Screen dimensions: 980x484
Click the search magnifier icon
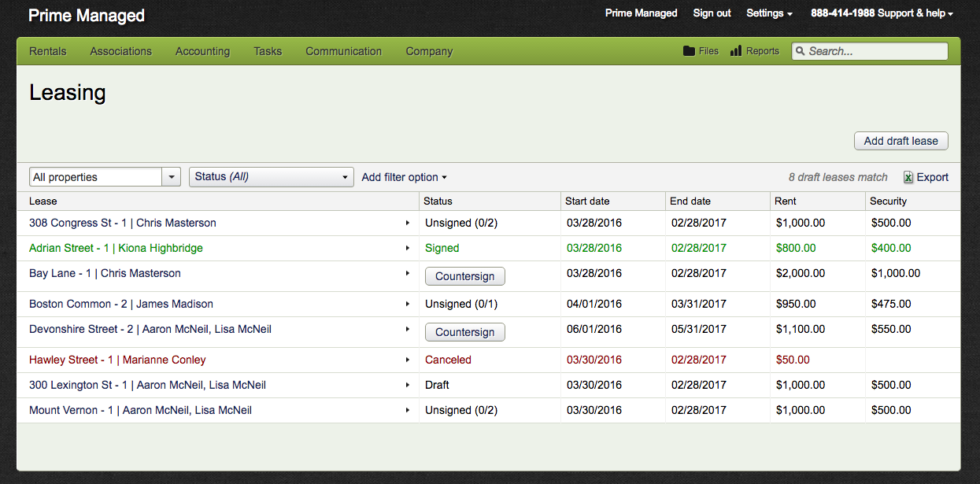click(x=801, y=51)
